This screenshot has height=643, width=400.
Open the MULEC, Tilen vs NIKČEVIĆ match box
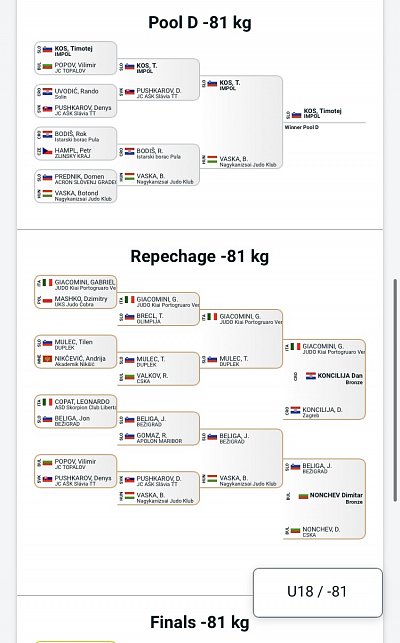coord(75,351)
